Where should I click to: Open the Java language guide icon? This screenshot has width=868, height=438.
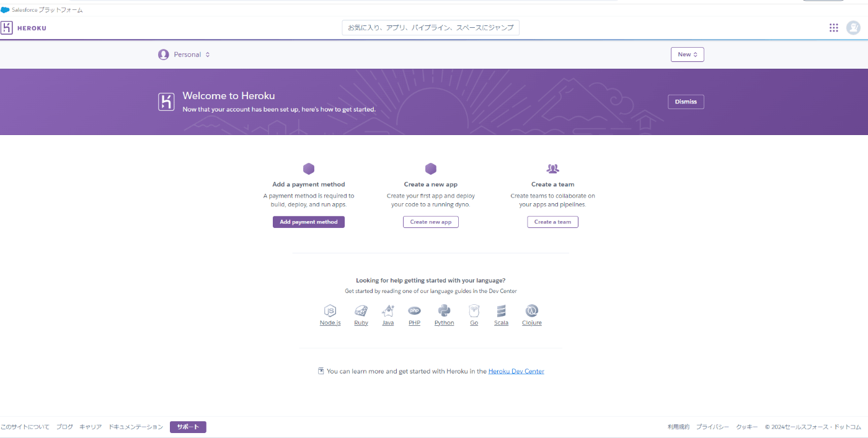pos(388,311)
